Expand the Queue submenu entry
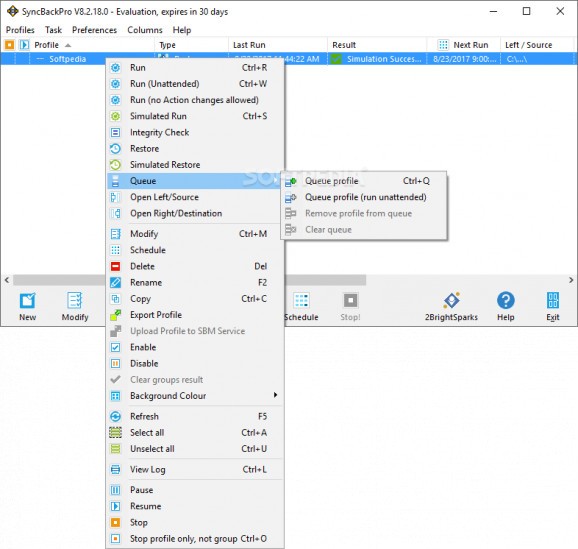Image resolution: width=578 pixels, height=549 pixels. point(195,181)
